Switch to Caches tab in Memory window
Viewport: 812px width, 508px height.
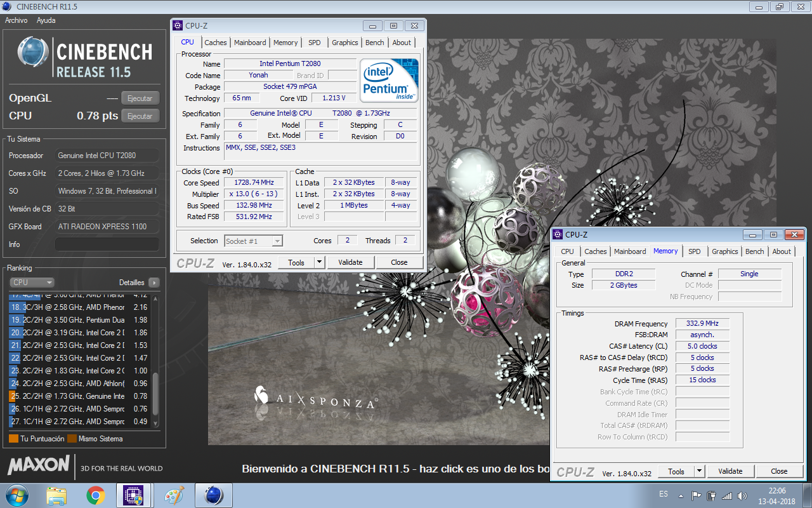(x=596, y=251)
